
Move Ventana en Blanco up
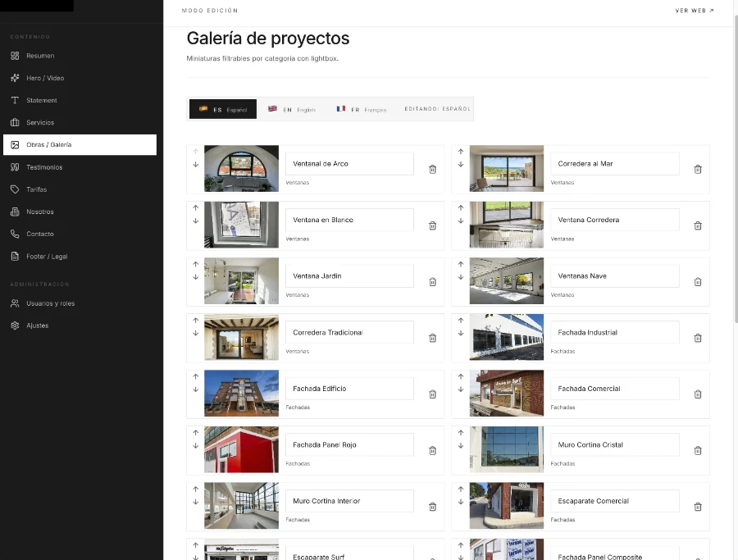pyautogui.click(x=196, y=207)
